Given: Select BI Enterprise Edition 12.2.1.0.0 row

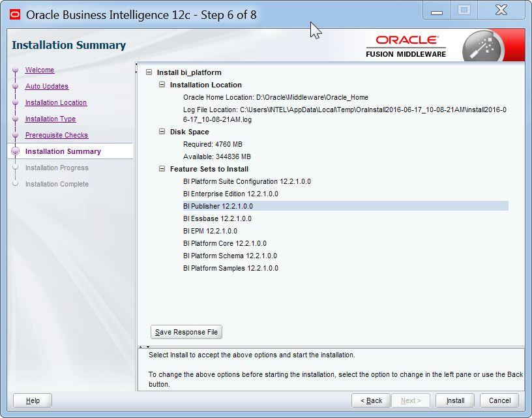Looking at the screenshot, I should tap(231, 194).
